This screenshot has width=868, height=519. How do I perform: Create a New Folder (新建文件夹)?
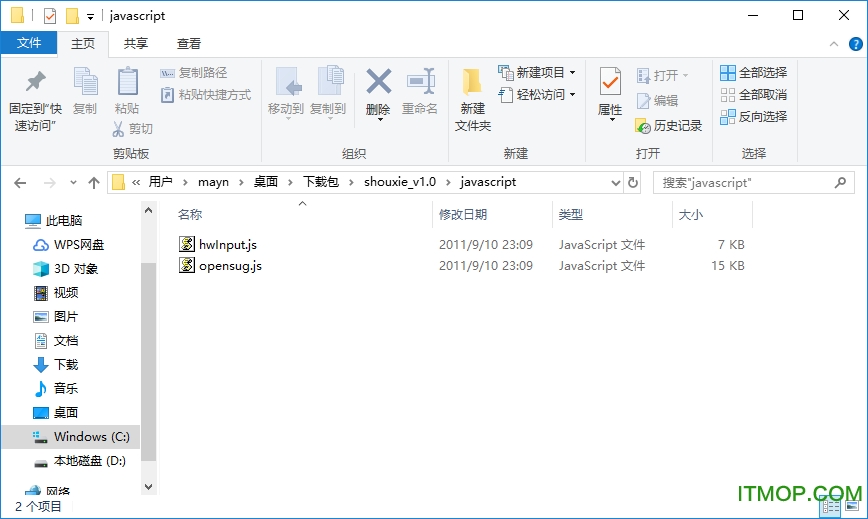click(x=473, y=100)
